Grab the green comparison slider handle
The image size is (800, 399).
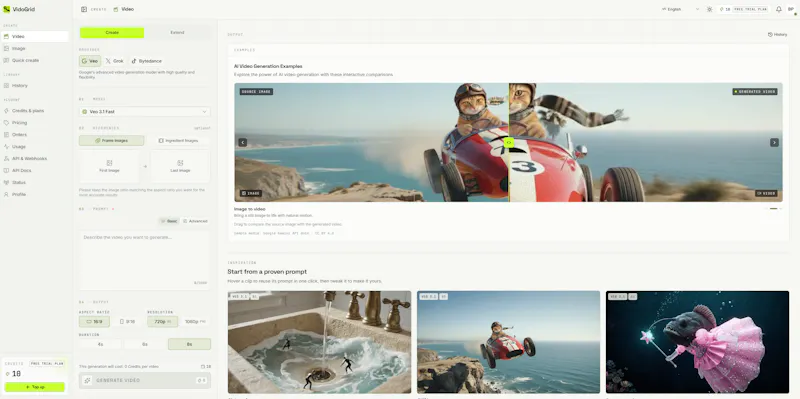point(509,142)
